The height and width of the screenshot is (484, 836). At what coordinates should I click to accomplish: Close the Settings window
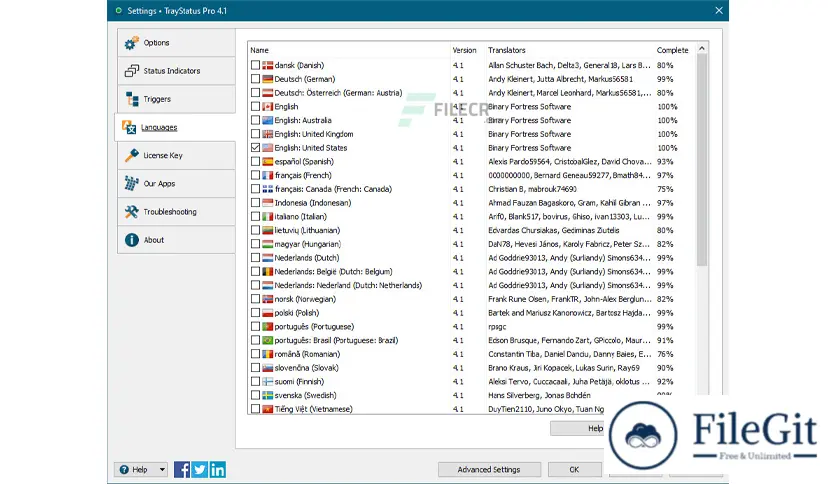tap(719, 11)
